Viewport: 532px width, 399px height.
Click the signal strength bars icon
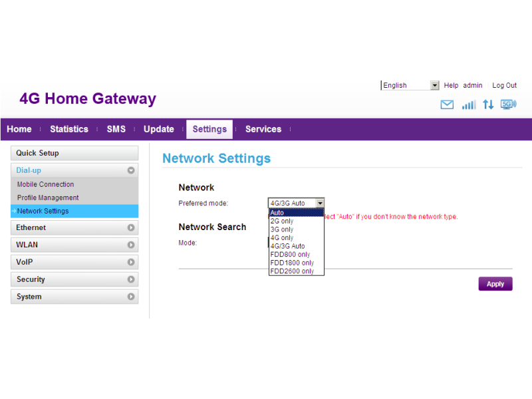pyautogui.click(x=469, y=104)
